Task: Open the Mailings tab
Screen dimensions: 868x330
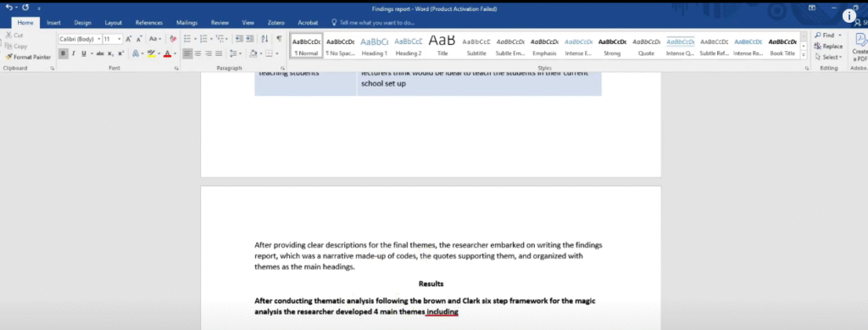Action: (x=186, y=23)
